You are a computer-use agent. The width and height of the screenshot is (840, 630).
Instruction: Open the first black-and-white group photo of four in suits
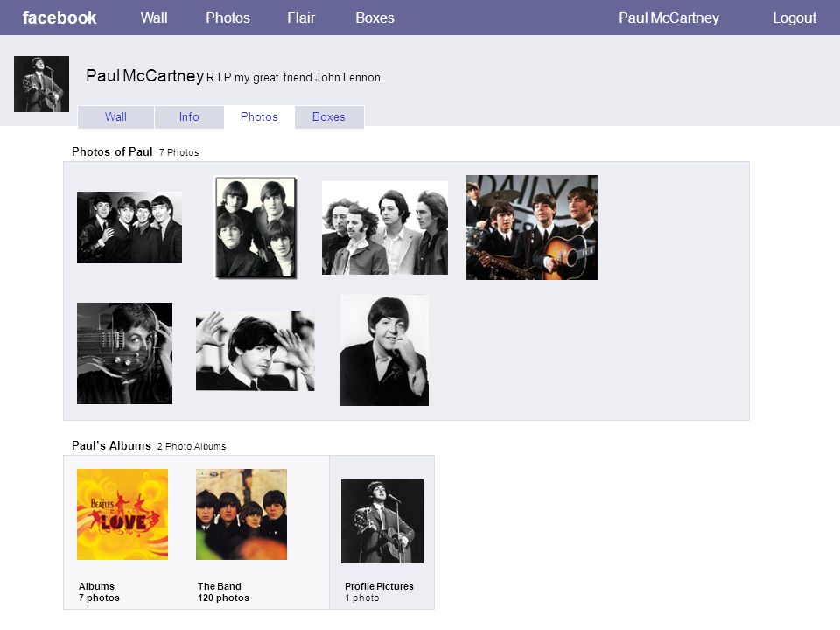pyautogui.click(x=129, y=227)
